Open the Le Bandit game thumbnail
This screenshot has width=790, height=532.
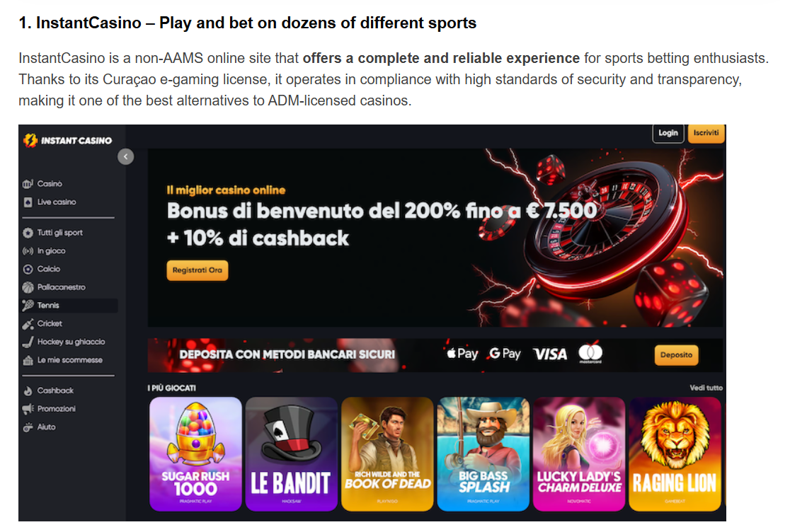pyautogui.click(x=291, y=454)
